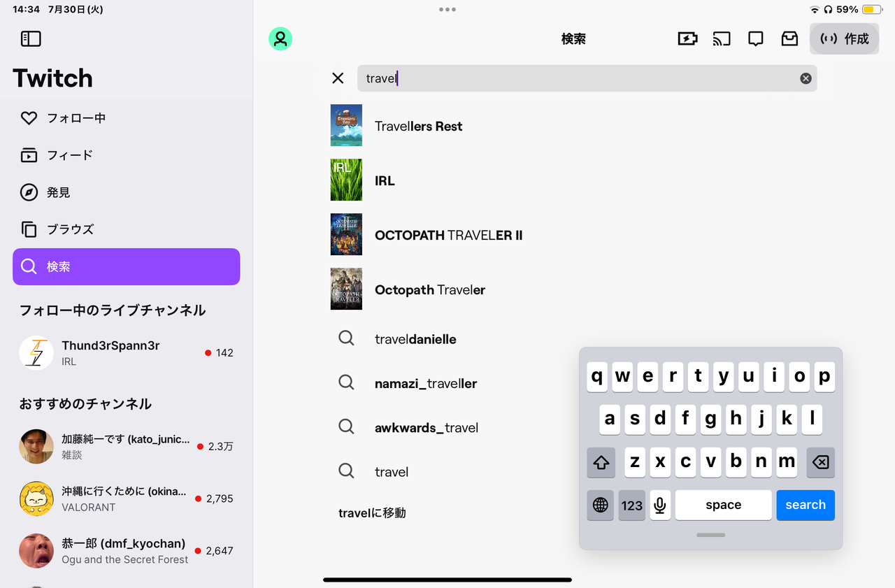Screen dimensions: 895x588
Task: Open the cast to device icon
Action: point(722,39)
